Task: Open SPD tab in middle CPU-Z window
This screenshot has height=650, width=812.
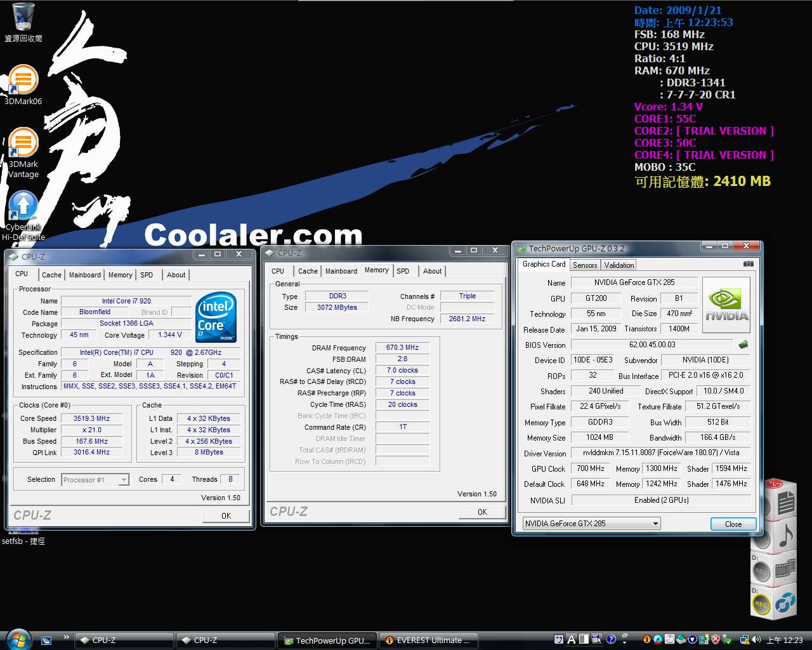Action: coord(403,271)
